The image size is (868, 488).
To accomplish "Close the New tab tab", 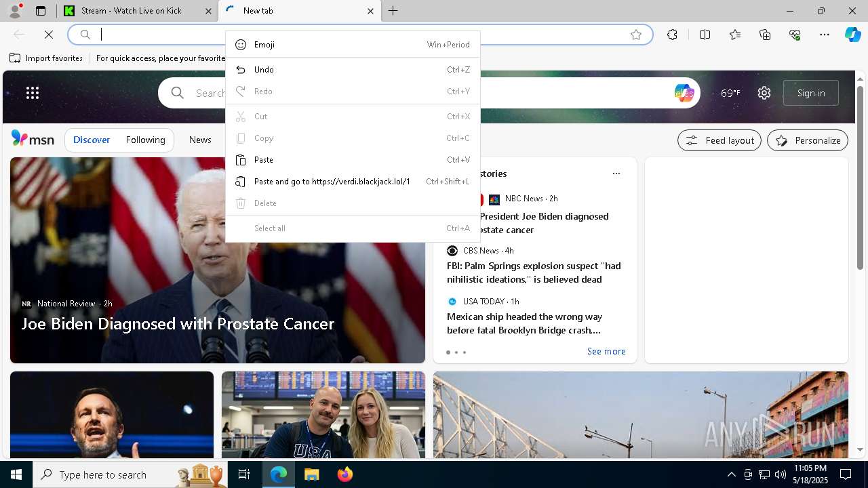I will coord(370,11).
